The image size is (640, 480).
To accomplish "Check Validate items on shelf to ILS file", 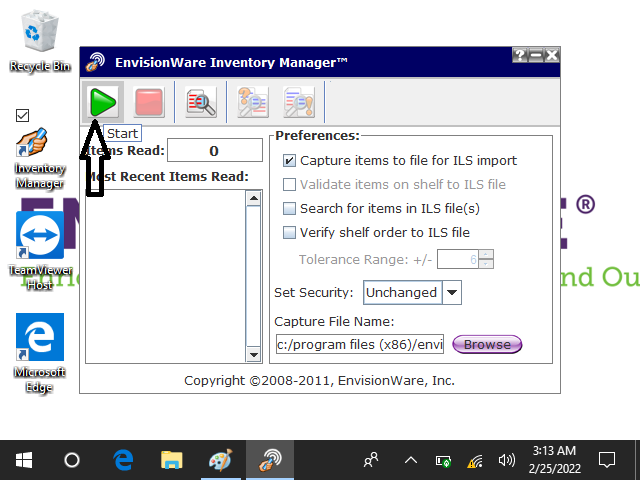I will coord(289,184).
